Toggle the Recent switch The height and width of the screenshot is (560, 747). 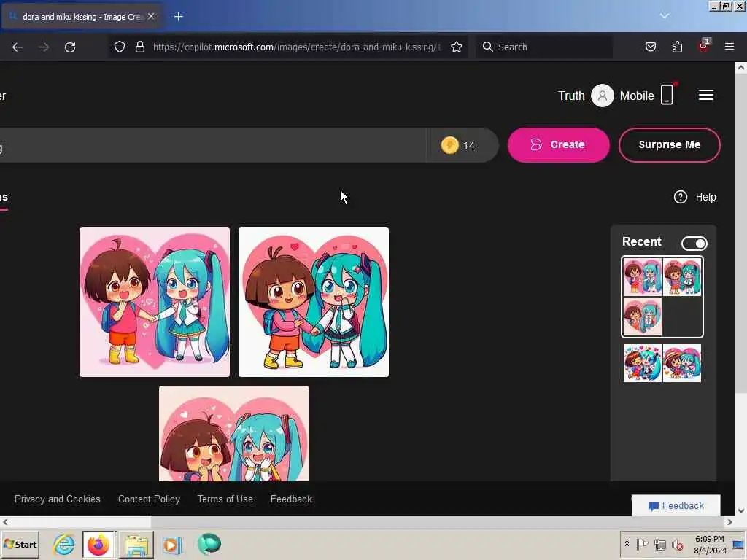694,244
